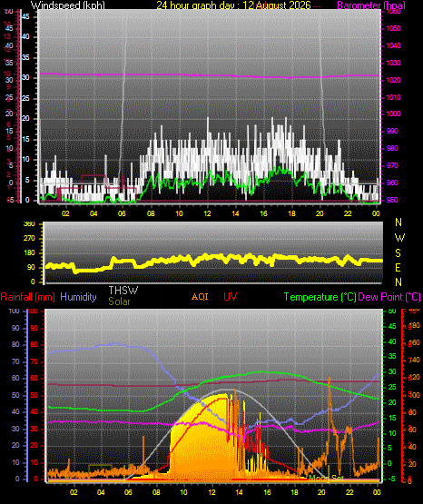
Task: Click the green 'Temperature (°C)' legend label
Action: [x=320, y=297]
